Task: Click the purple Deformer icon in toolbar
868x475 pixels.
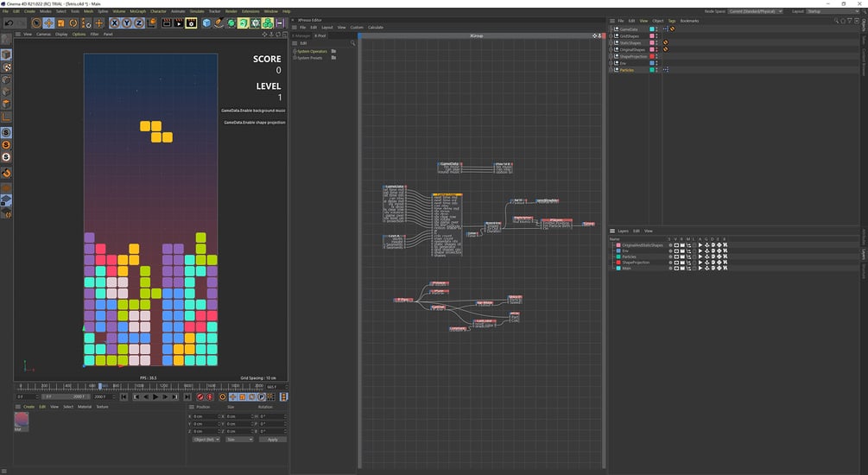Action: click(280, 23)
